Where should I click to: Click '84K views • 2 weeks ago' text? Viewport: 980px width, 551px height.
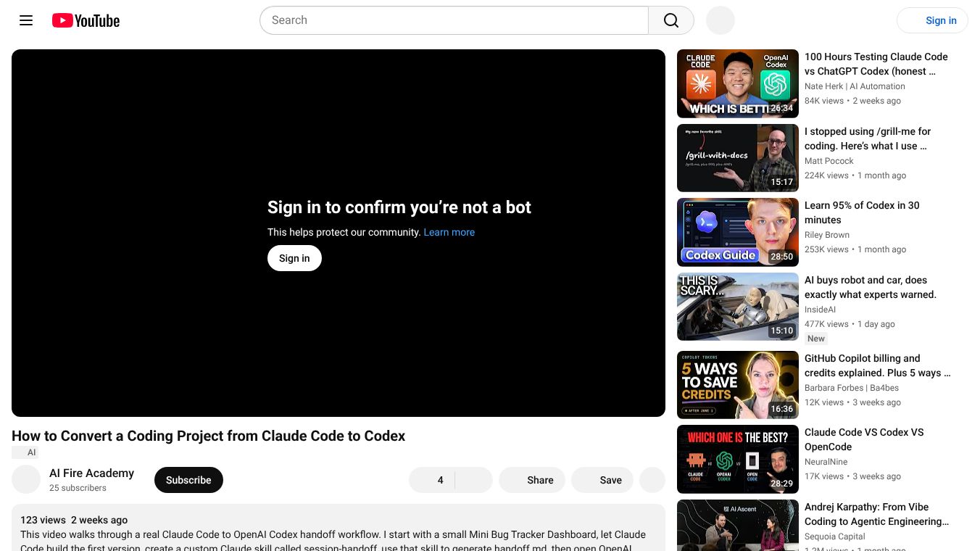click(x=852, y=101)
